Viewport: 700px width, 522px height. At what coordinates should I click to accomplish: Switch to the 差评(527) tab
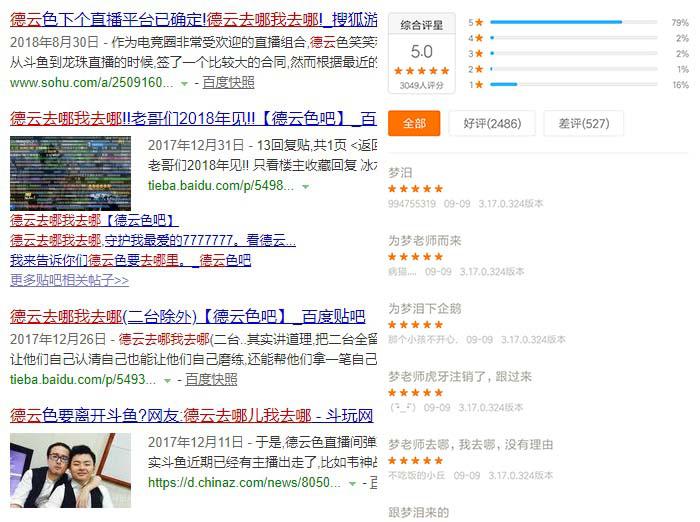pyautogui.click(x=583, y=123)
